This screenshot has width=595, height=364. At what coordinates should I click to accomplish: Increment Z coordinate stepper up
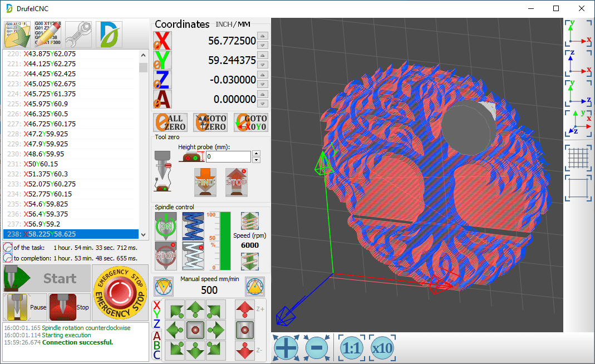(x=263, y=75)
